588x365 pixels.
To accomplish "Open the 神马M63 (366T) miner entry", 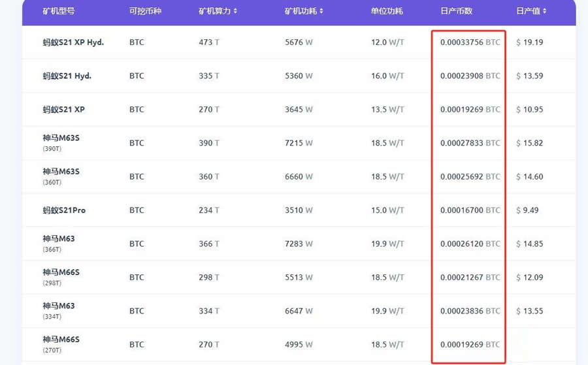I will tap(59, 244).
